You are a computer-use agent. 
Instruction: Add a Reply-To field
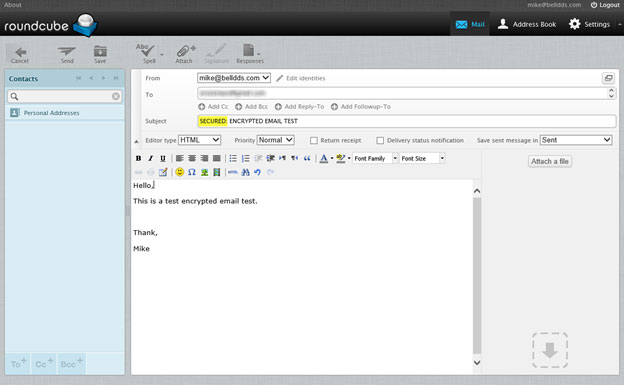299,107
